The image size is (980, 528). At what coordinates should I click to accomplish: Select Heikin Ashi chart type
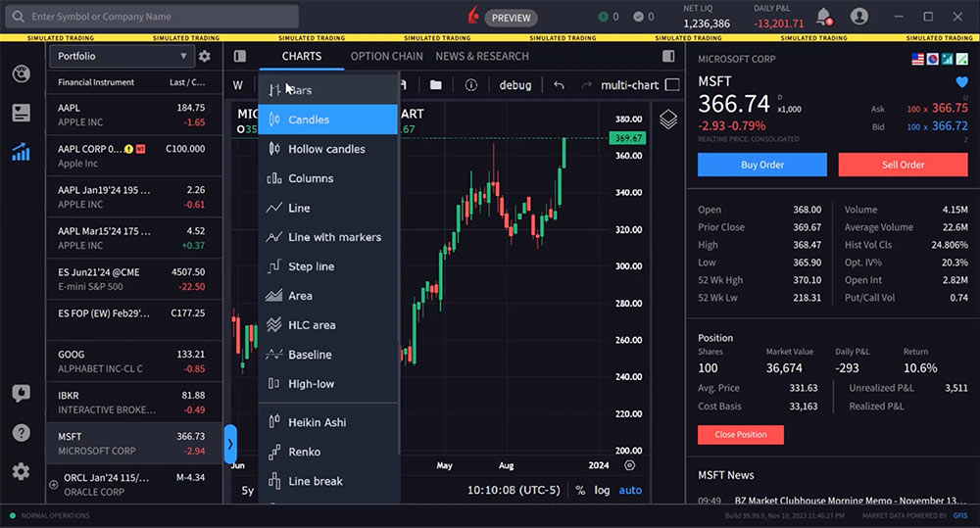[x=317, y=422]
